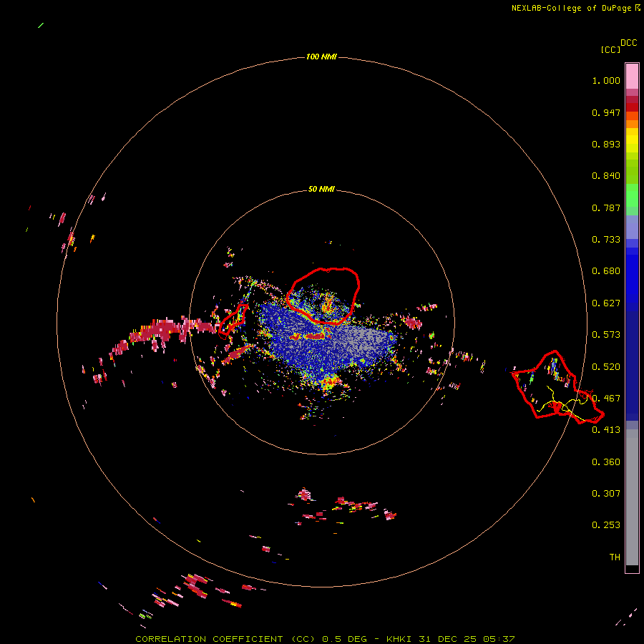Click the 0.467 scale value
The height and width of the screenshot is (644, 644).
606,399
